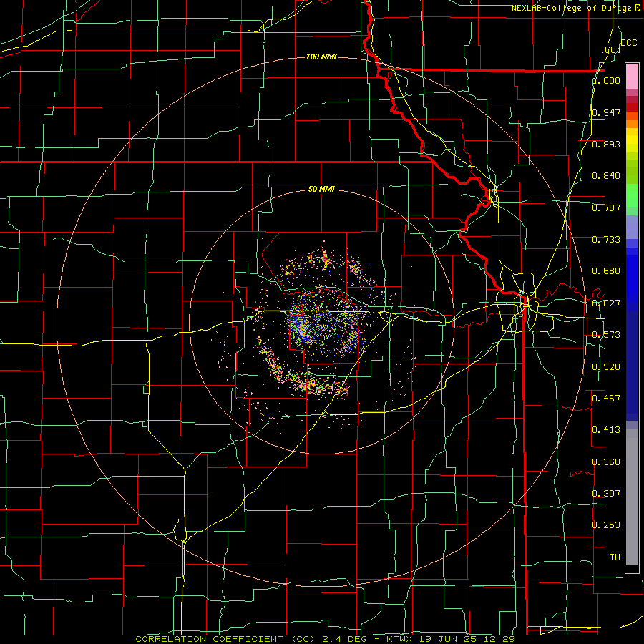Click the 0.467 scale value
The height and width of the screenshot is (644, 644).
coord(606,399)
